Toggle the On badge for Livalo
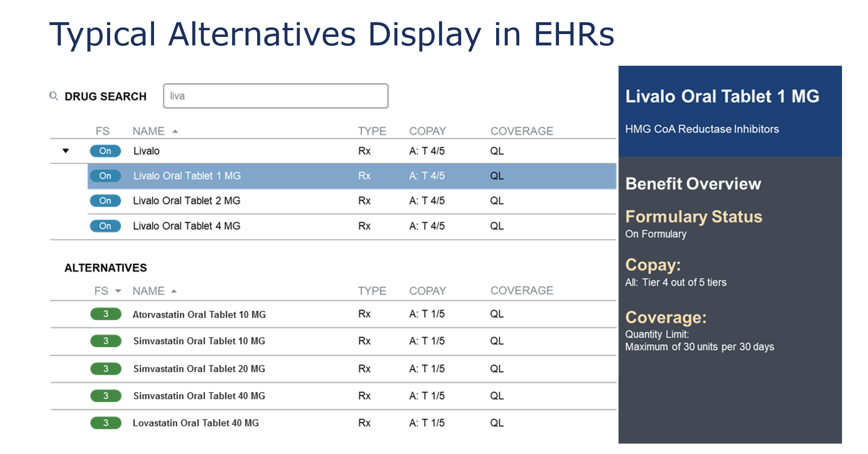This screenshot has width=868, height=454. pyautogui.click(x=105, y=151)
